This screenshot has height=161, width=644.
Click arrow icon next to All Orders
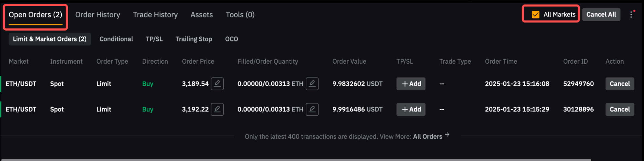pos(447,135)
